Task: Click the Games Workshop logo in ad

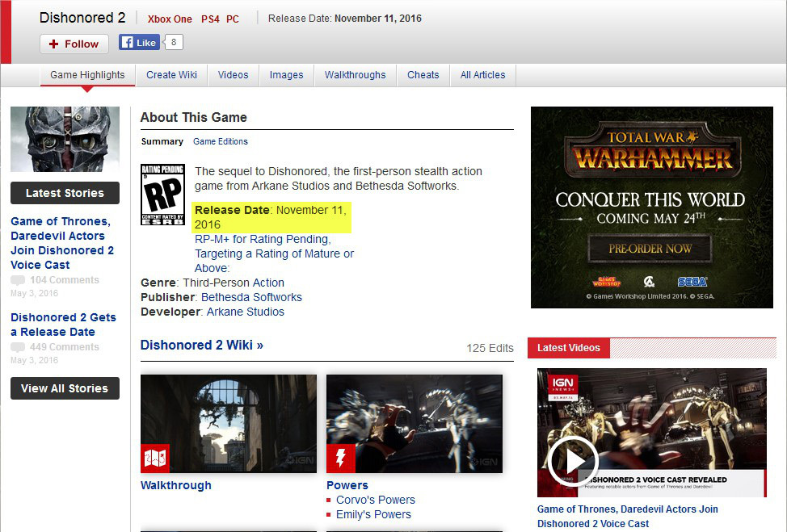Action: [607, 282]
